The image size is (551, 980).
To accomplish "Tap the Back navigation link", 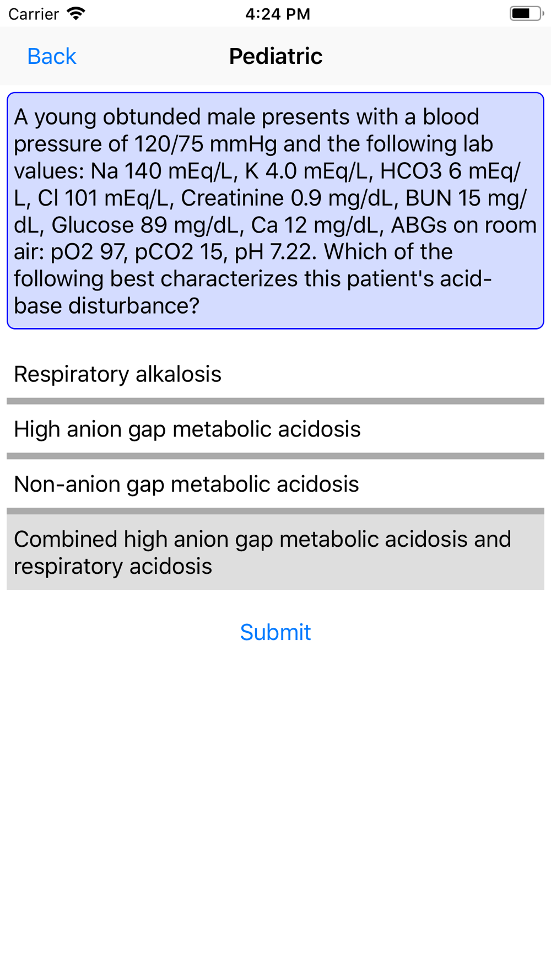I will click(51, 56).
